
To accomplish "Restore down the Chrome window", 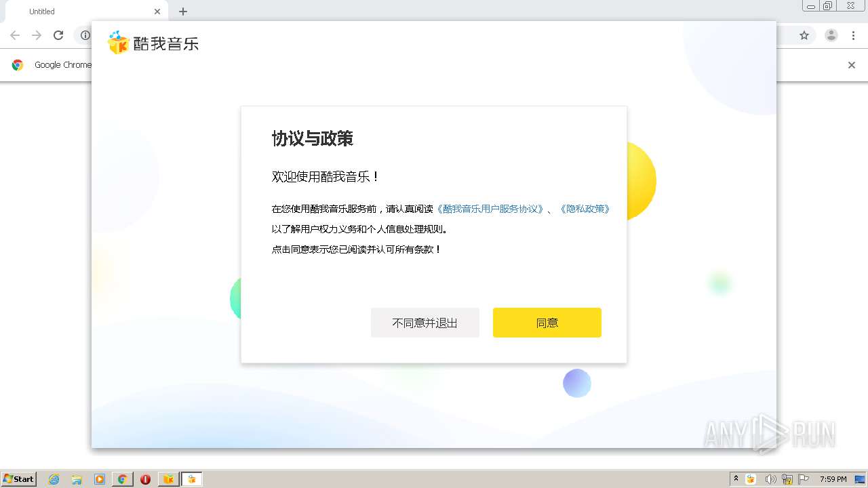I will pos(828,6).
